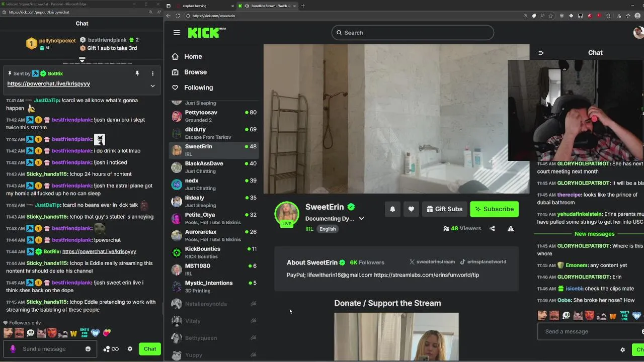Screen dimensions: 644x362
Task: Expand the pinned message chevron
Action: coord(152,86)
